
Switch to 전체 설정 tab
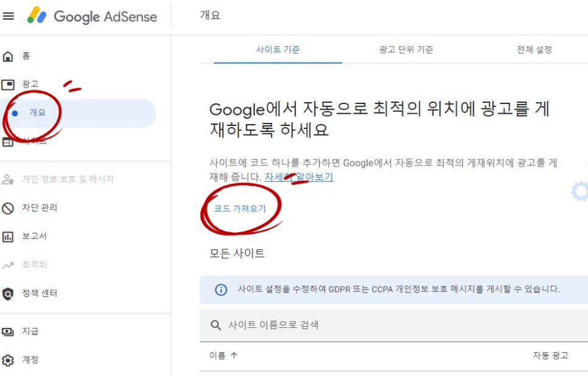pyautogui.click(x=534, y=49)
